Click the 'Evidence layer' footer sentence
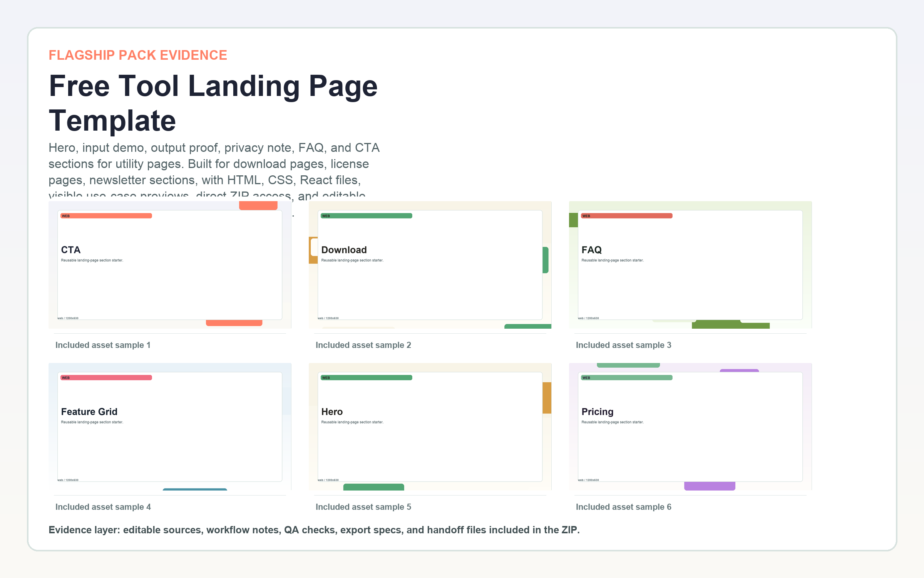The width and height of the screenshot is (924, 578). pos(314,530)
